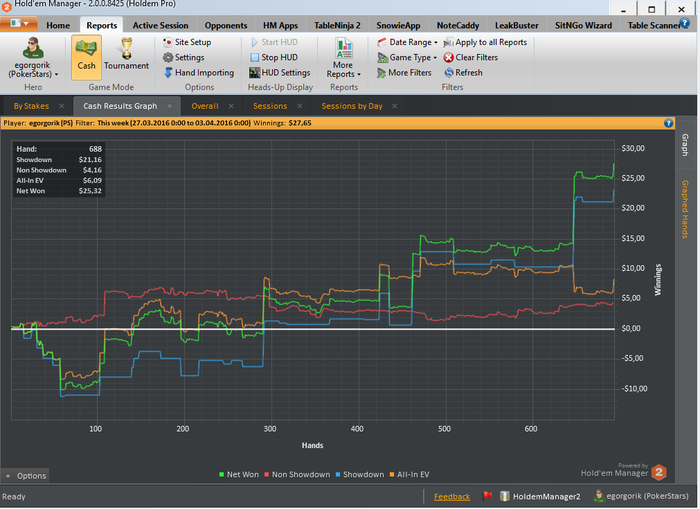Click the Start HUD button
700x509 pixels.
274,42
